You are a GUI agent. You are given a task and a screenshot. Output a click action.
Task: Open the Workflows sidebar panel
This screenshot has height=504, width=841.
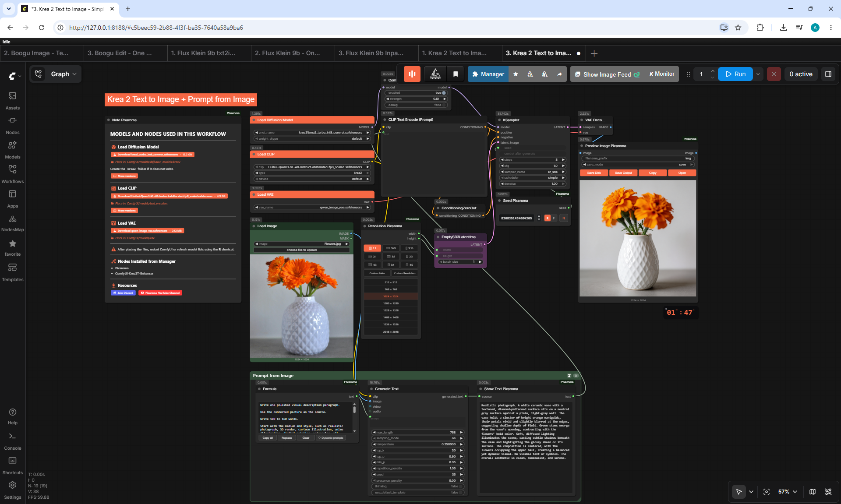point(13,174)
